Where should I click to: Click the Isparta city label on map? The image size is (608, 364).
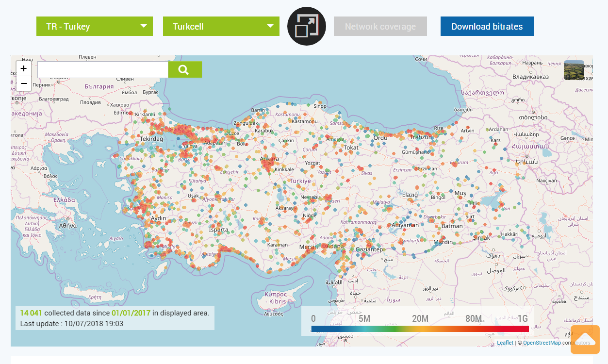click(218, 230)
